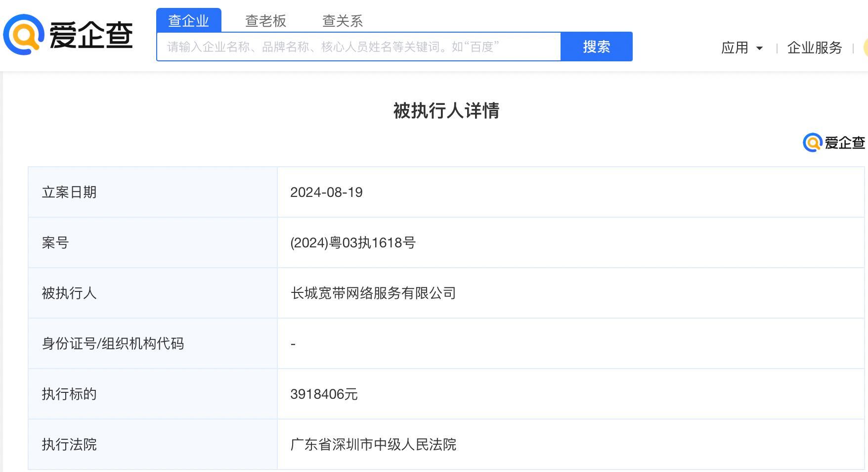Open the 查关系 tab

(343, 21)
